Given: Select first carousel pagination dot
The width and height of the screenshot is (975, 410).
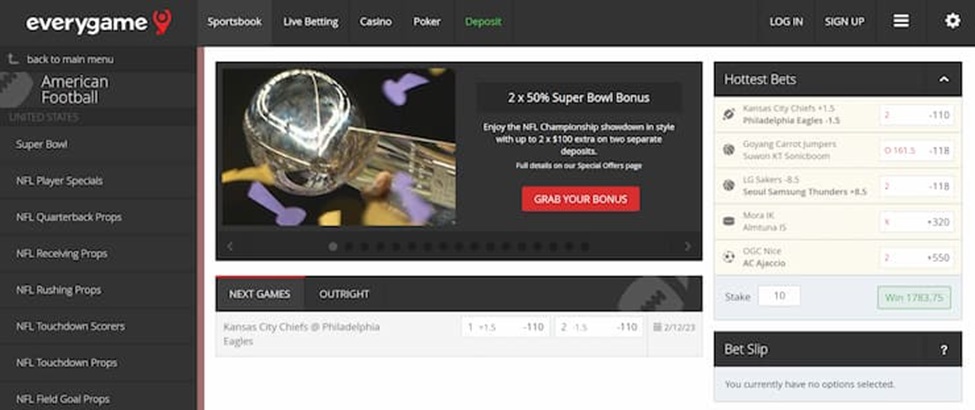Looking at the screenshot, I should click(x=333, y=246).
